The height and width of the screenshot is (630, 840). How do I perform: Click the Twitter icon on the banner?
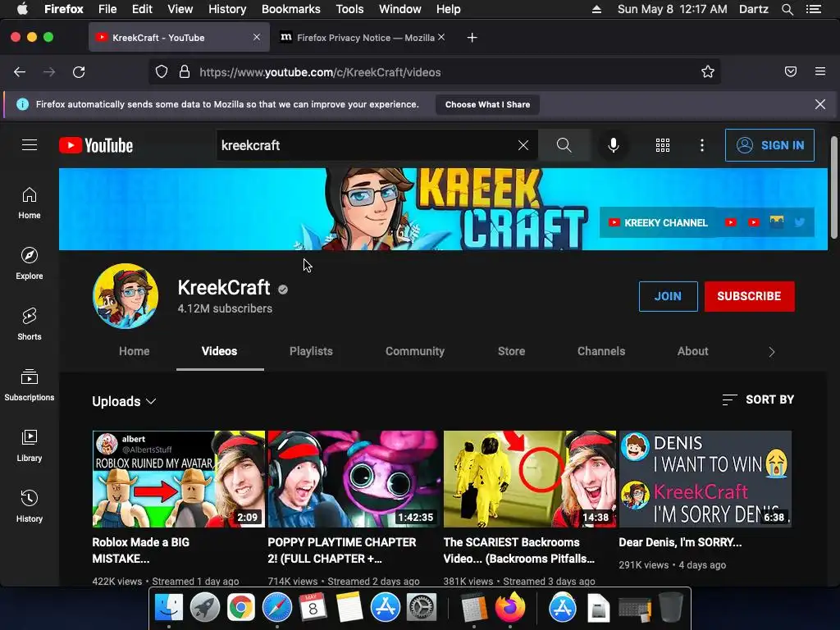coord(799,222)
